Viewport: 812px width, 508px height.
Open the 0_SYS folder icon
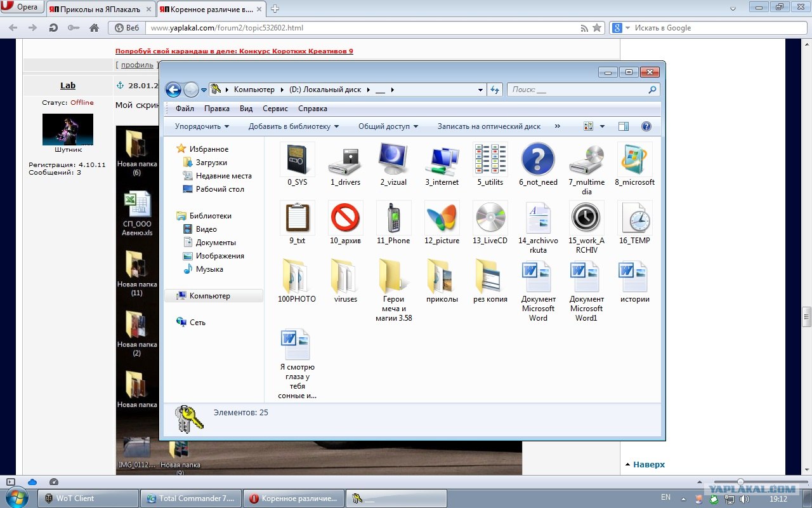297,159
